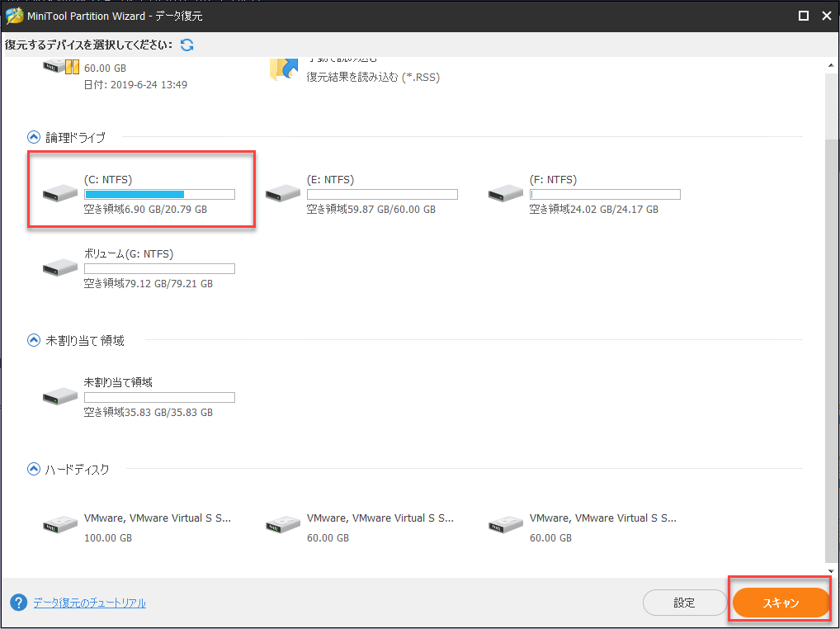Click the previous scan result icon dated 2019-6-24
The image size is (840, 629).
pos(61,67)
